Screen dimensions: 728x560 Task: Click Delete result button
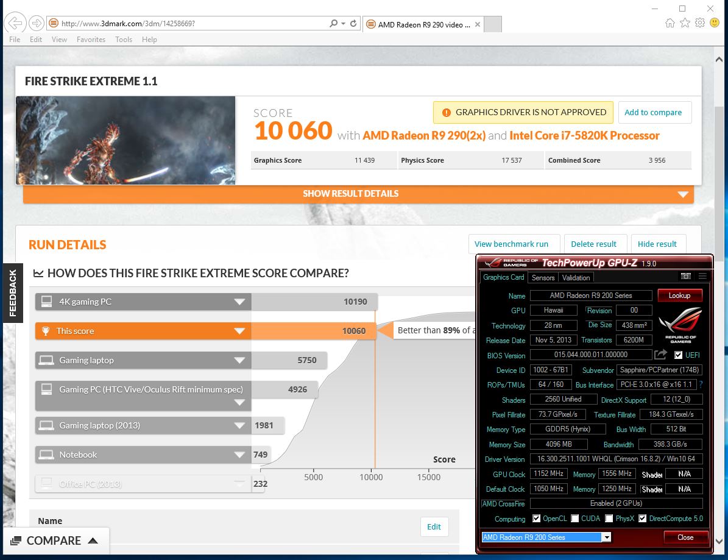(595, 244)
